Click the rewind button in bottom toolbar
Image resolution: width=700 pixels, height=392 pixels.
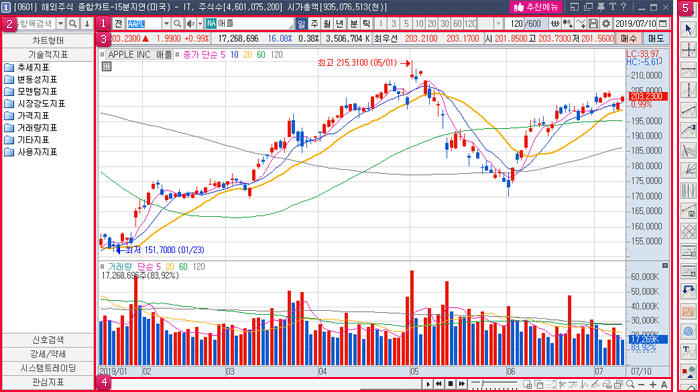coord(439,384)
